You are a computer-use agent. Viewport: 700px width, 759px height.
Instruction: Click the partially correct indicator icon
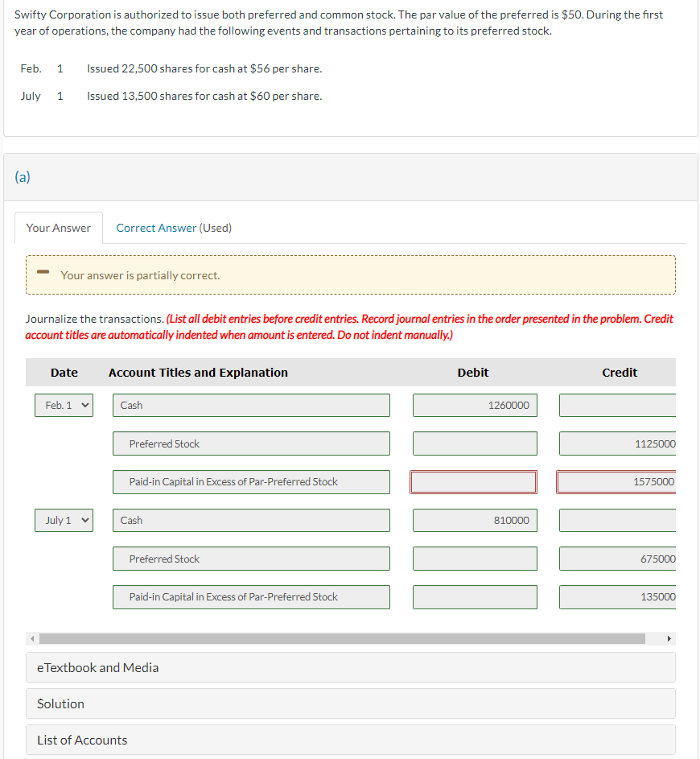[43, 274]
